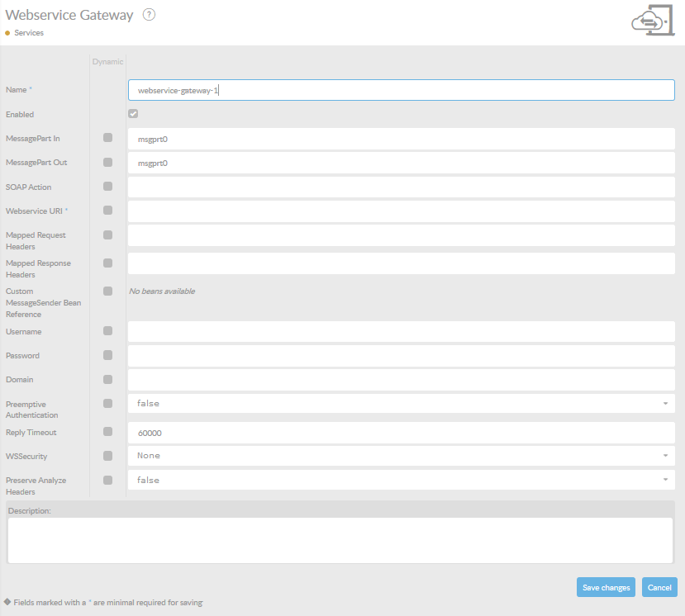Click the Username input field

(x=402, y=331)
